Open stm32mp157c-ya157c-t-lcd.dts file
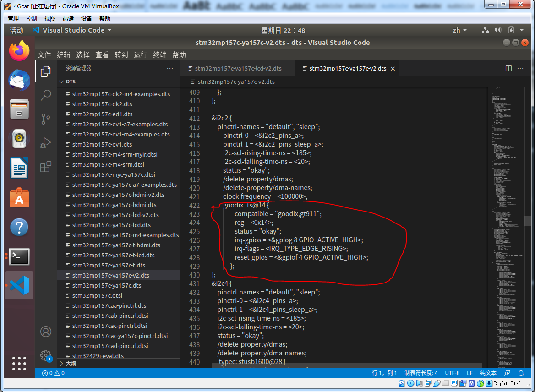Image resolution: width=535 pixels, height=392 pixels. (x=119, y=255)
